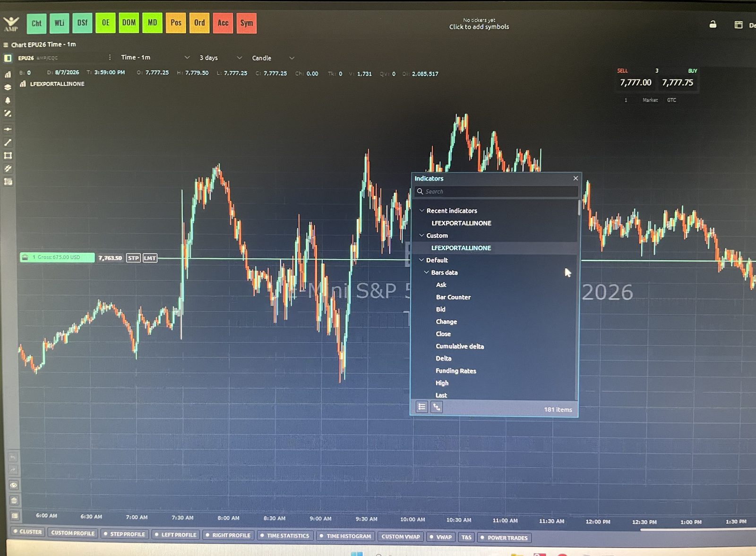Viewport: 756px width, 556px height.
Task: Open the Acc accounts panel
Action: point(223,23)
